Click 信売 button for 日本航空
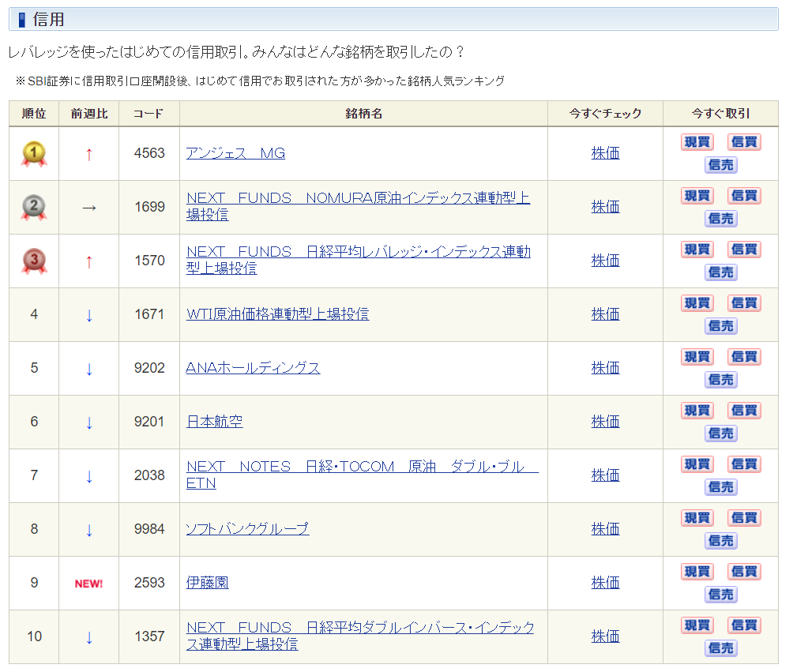The height and width of the screenshot is (672, 793). (x=720, y=433)
